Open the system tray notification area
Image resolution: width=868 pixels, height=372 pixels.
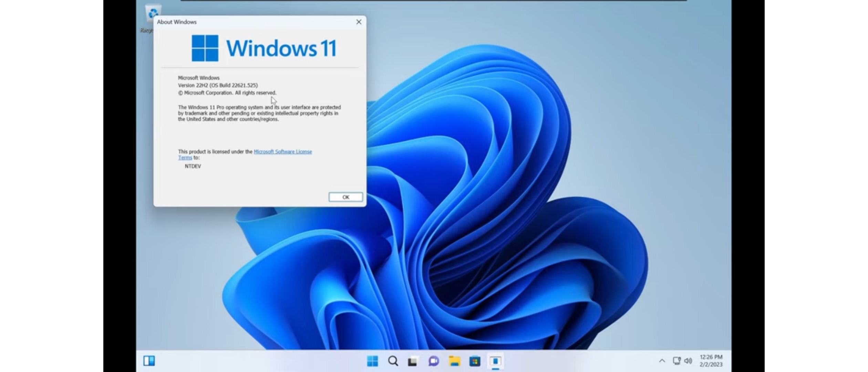click(x=659, y=361)
